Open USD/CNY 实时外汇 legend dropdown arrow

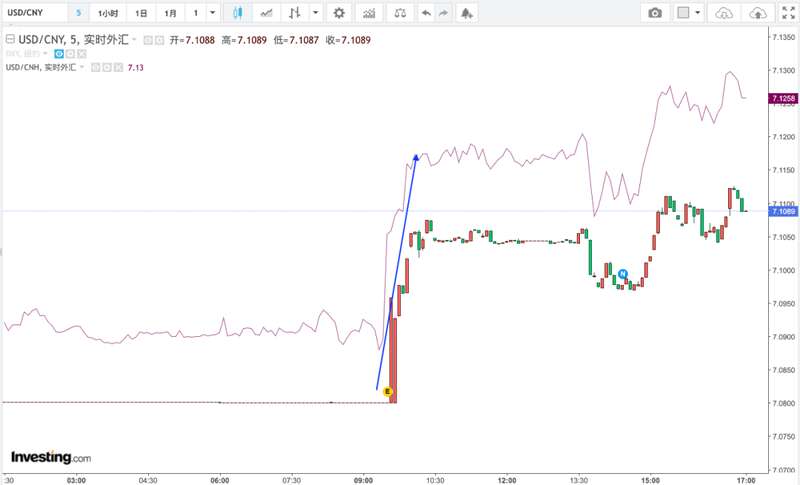tap(134, 40)
